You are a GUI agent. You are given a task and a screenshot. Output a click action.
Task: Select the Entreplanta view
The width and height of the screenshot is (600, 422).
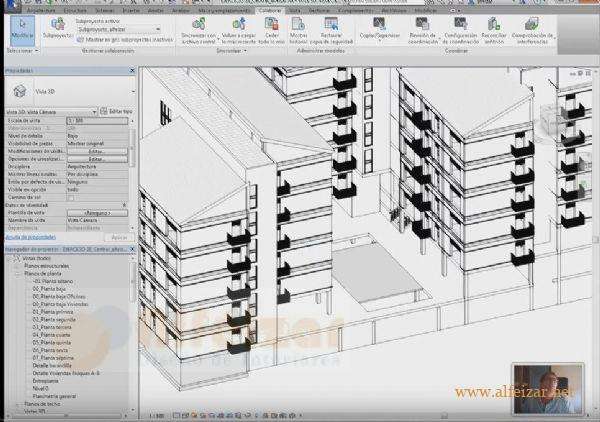46,381
